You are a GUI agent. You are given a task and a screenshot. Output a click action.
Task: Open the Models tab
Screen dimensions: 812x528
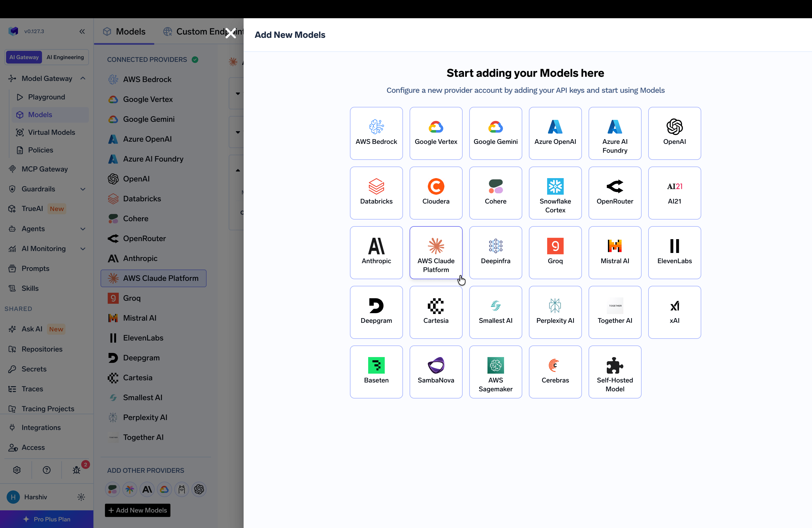124,32
